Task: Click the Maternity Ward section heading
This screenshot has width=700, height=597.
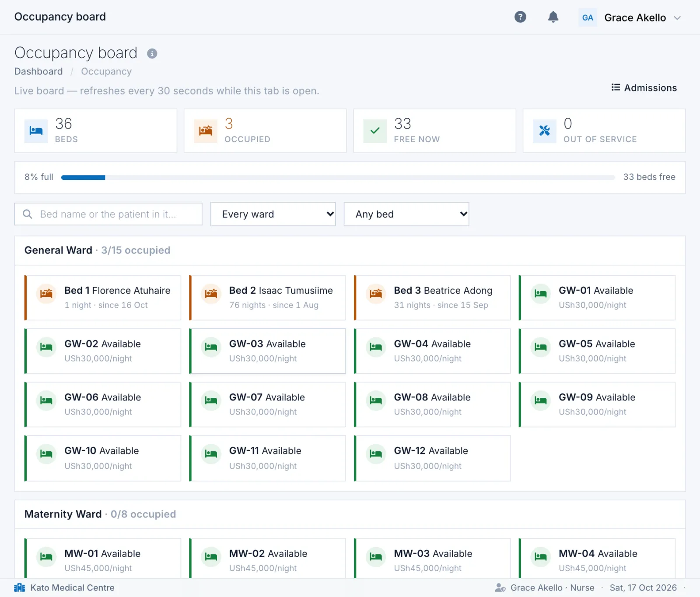Action: point(63,514)
